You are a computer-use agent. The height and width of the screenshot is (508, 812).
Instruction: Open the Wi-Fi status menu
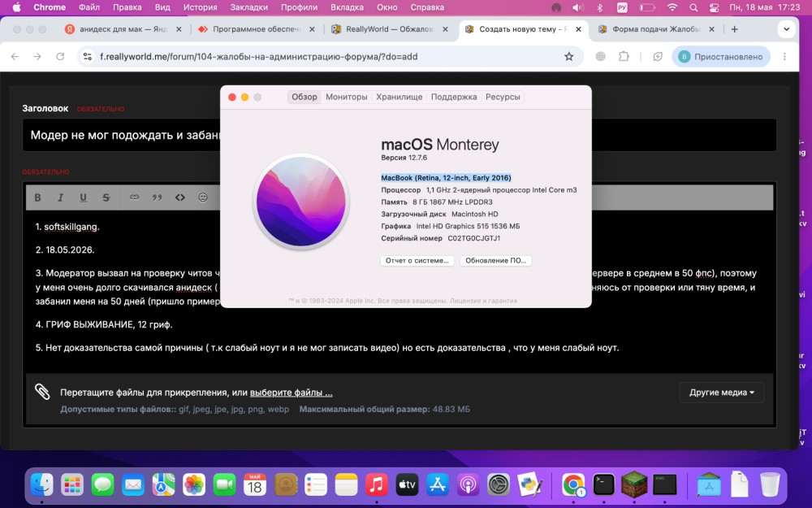pyautogui.click(x=672, y=7)
